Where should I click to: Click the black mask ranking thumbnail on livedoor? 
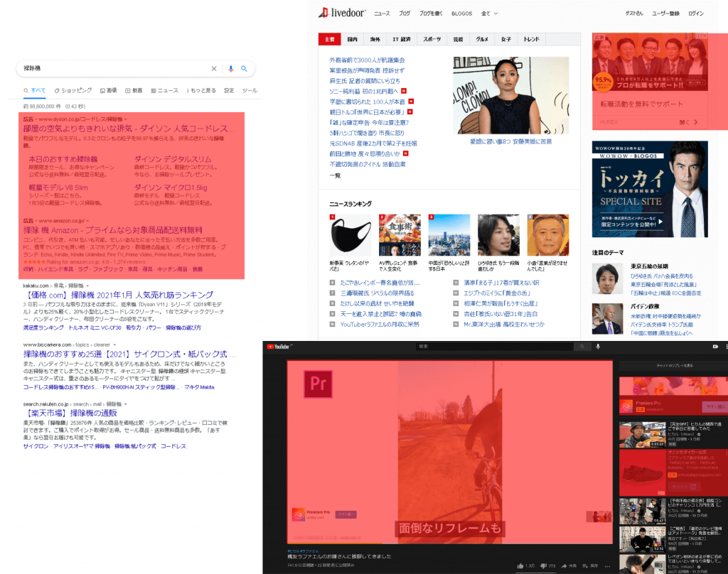350,235
